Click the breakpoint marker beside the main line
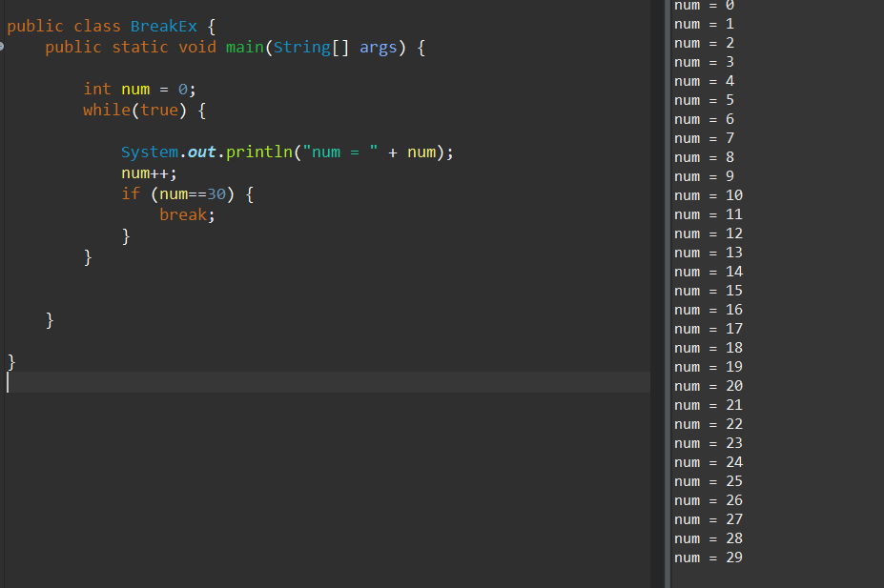Image resolution: width=884 pixels, height=588 pixels. [x=2, y=47]
